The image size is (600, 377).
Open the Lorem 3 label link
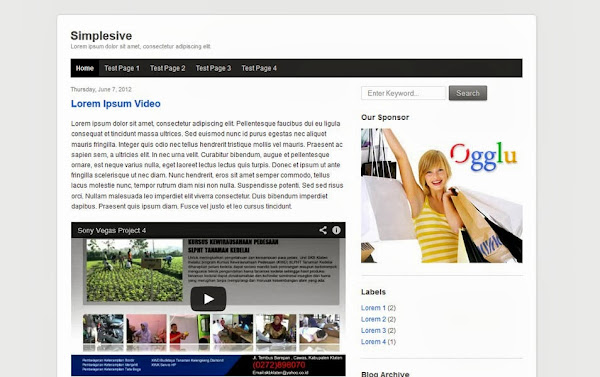pyautogui.click(x=373, y=330)
